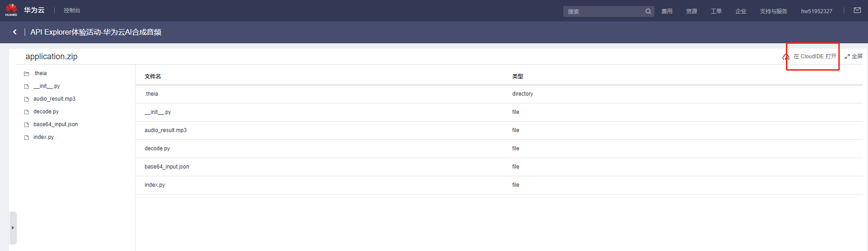Image resolution: width=868 pixels, height=251 pixels.
Task: Select decode.py in the file tree
Action: (x=46, y=112)
